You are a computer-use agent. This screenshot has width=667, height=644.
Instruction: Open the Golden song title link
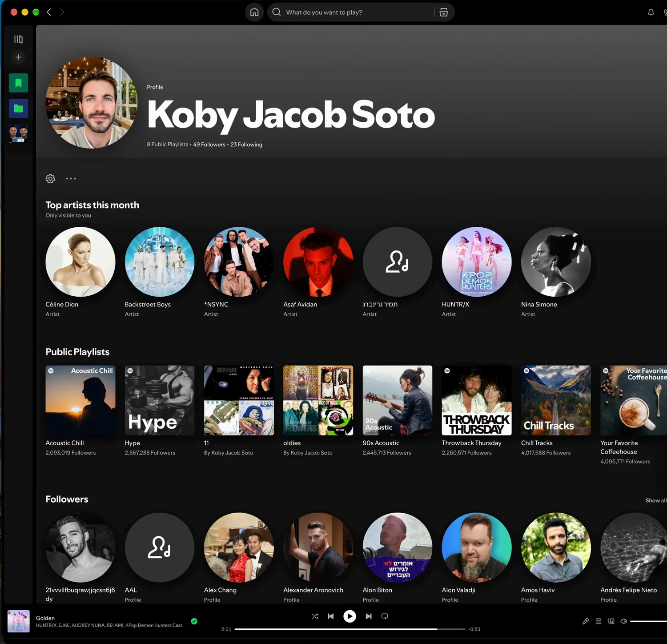coord(45,618)
